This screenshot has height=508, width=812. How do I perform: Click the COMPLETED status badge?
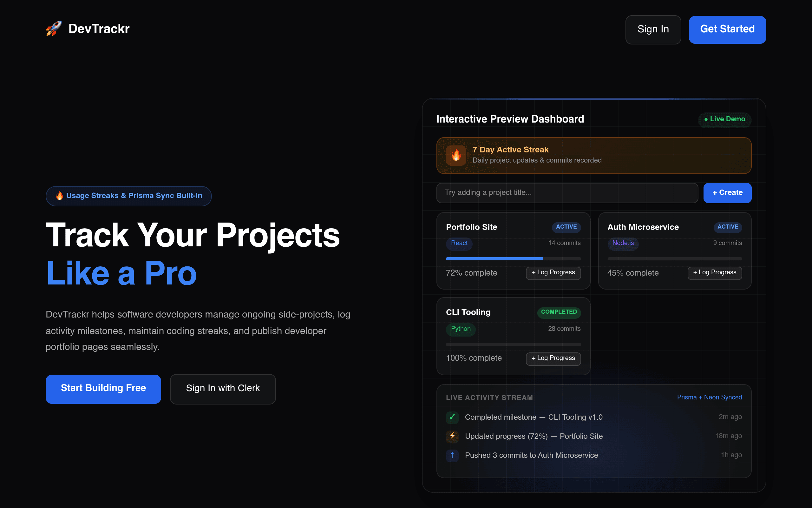559,312
